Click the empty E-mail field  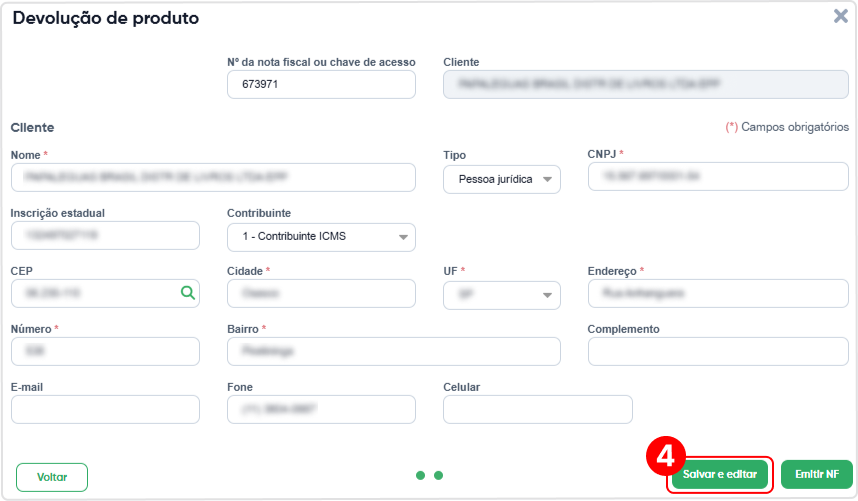[x=105, y=409]
